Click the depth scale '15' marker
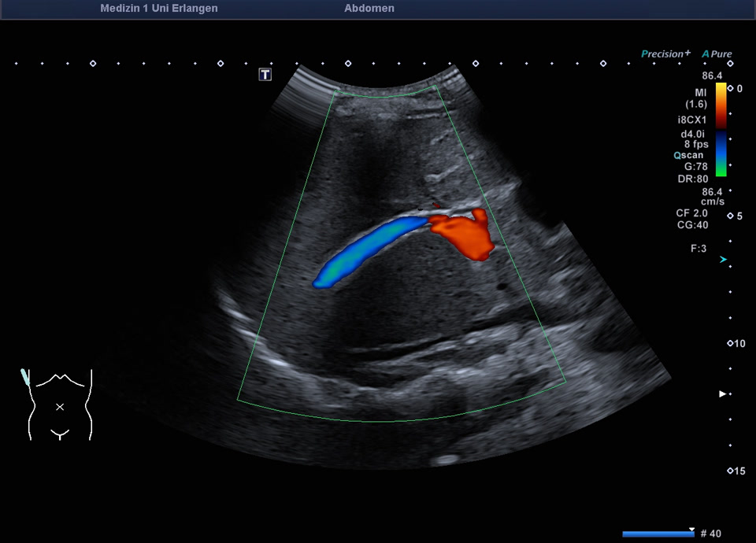 [x=736, y=471]
